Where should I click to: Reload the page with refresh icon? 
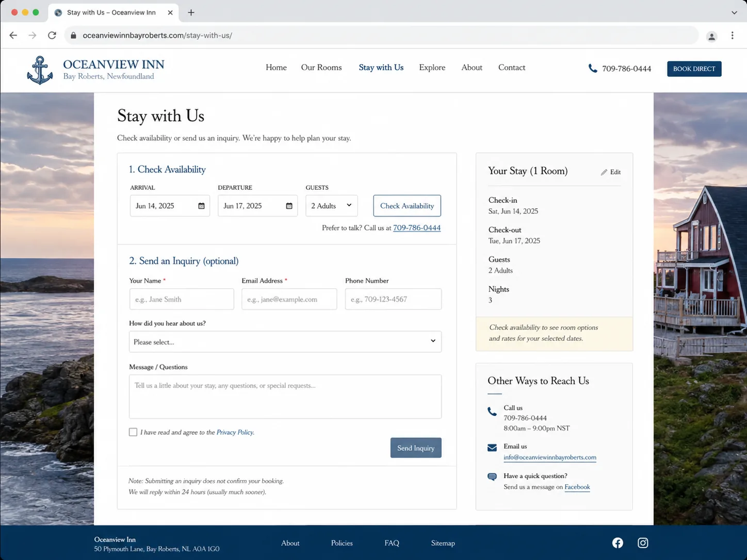[x=52, y=36]
